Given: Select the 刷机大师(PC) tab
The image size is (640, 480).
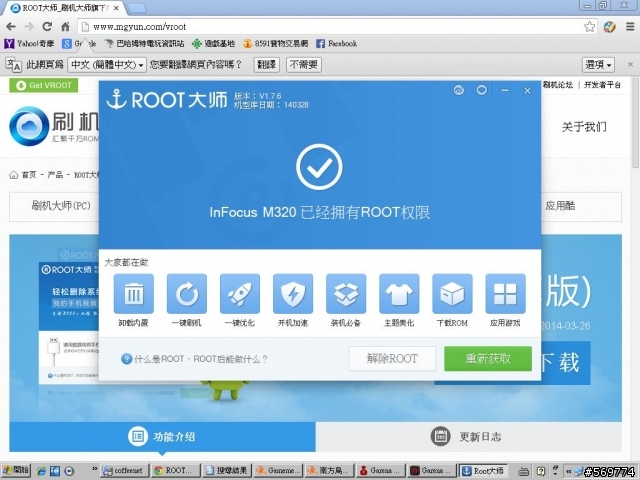Looking at the screenshot, I should pyautogui.click(x=61, y=206).
